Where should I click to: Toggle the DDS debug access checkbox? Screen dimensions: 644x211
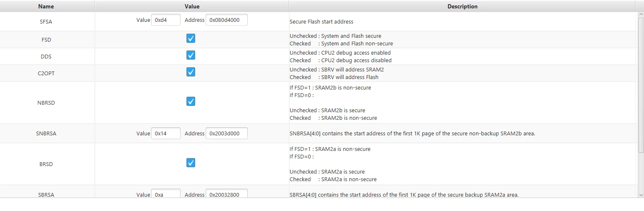pos(191,55)
